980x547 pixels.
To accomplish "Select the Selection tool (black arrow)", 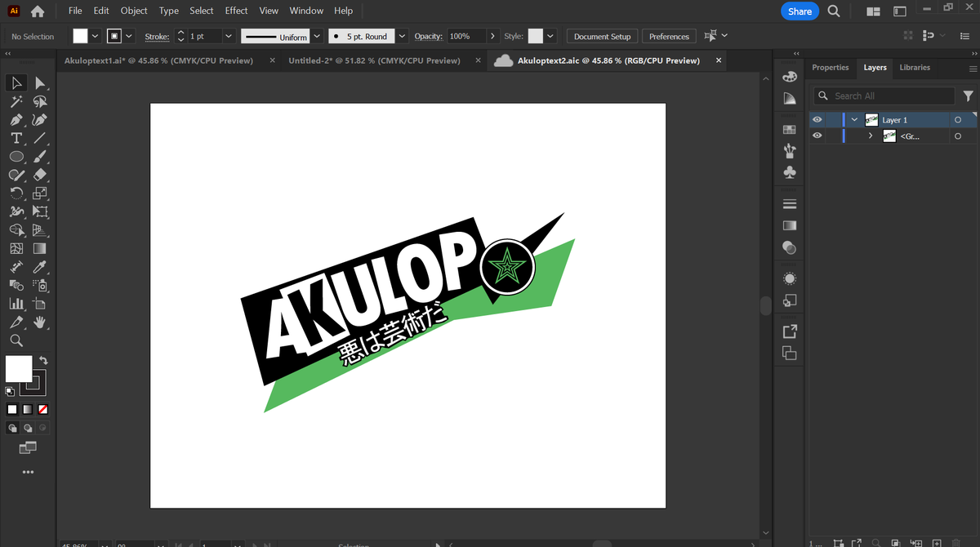I will 16,83.
